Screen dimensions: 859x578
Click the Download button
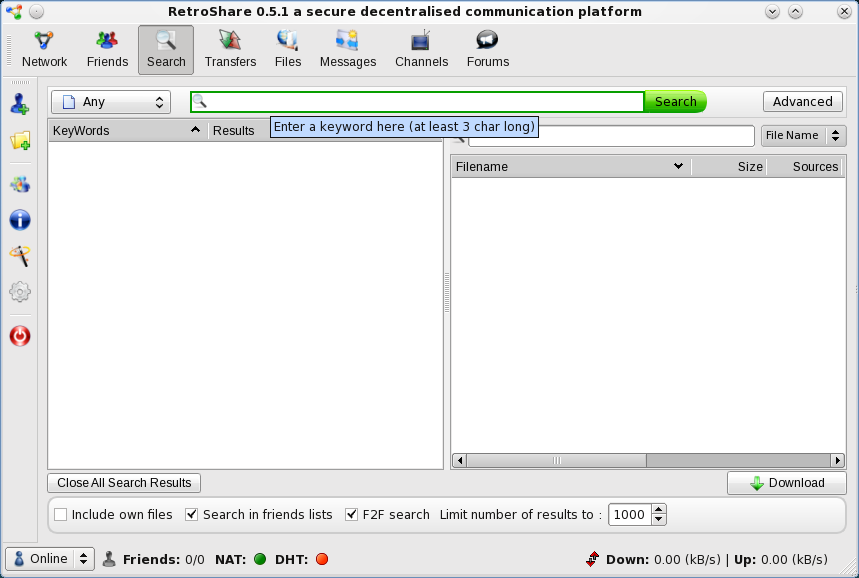pos(787,483)
